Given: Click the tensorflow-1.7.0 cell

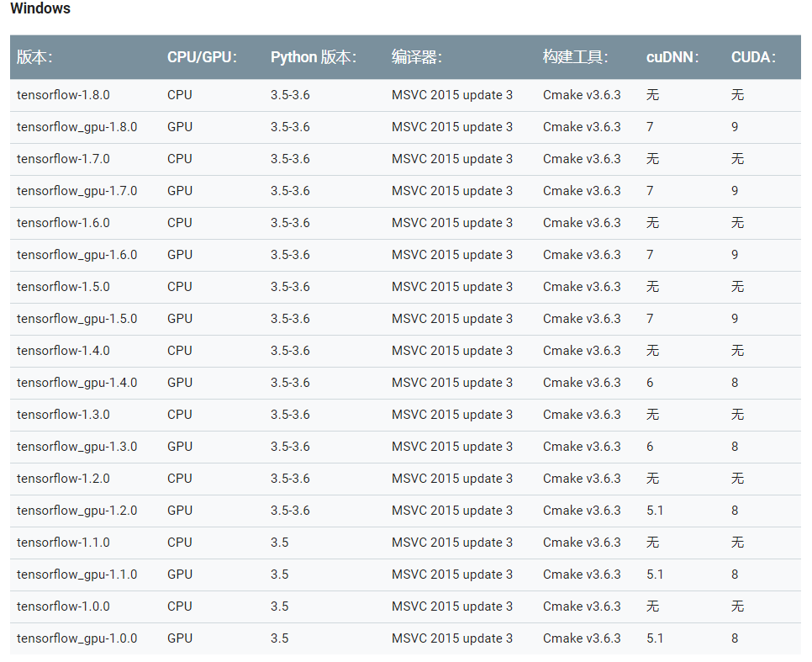Looking at the screenshot, I should click(x=63, y=159).
